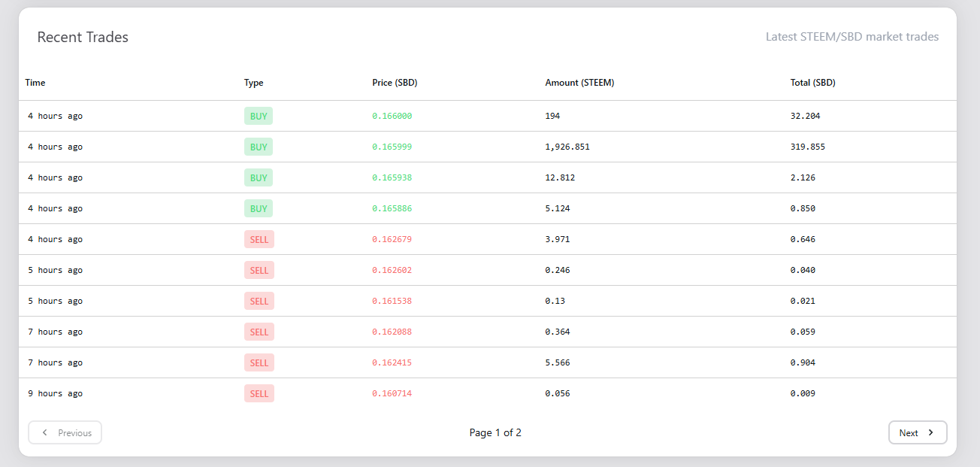Click SELL badge for 0.162602 trade
980x467 pixels.
point(259,270)
